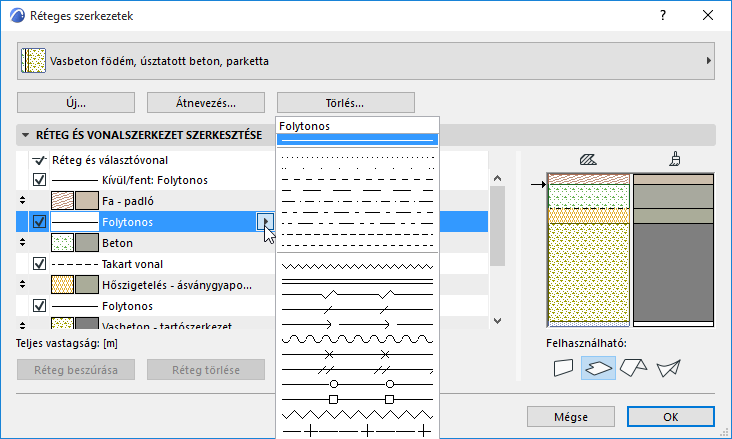The width and height of the screenshot is (732, 439).
Task: Toggle the Takart vonal line checkbox
Action: (x=40, y=264)
